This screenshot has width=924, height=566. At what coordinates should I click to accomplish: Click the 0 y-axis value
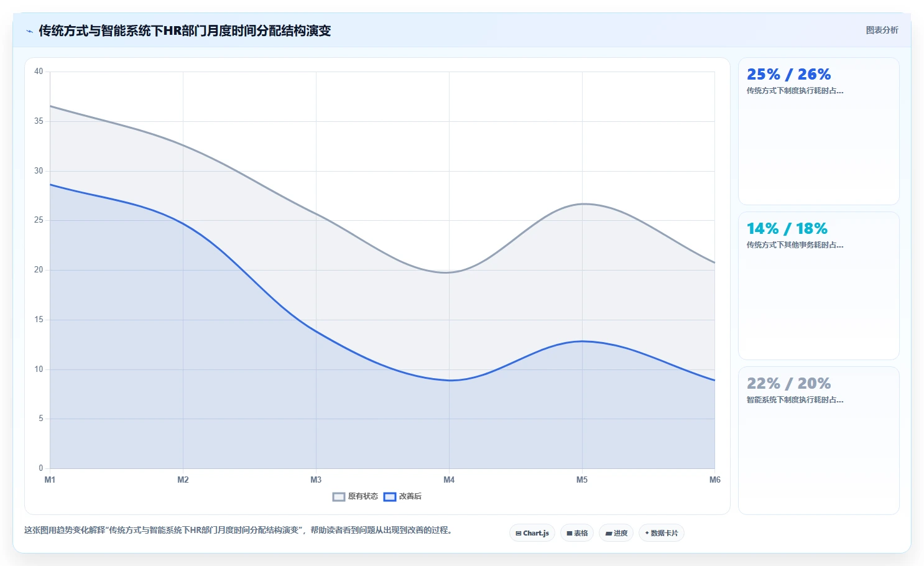[x=41, y=468]
